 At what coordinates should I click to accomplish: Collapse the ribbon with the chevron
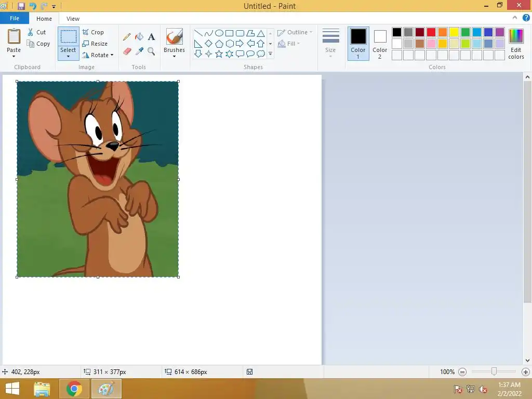515,18
